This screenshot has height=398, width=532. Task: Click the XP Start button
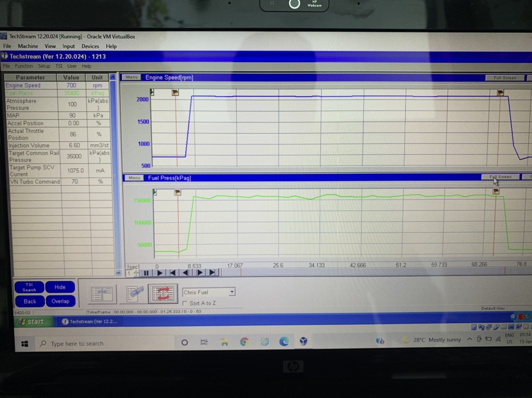(x=33, y=322)
